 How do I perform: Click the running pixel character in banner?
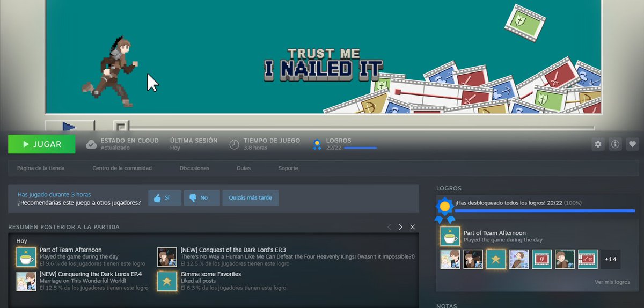[110, 72]
